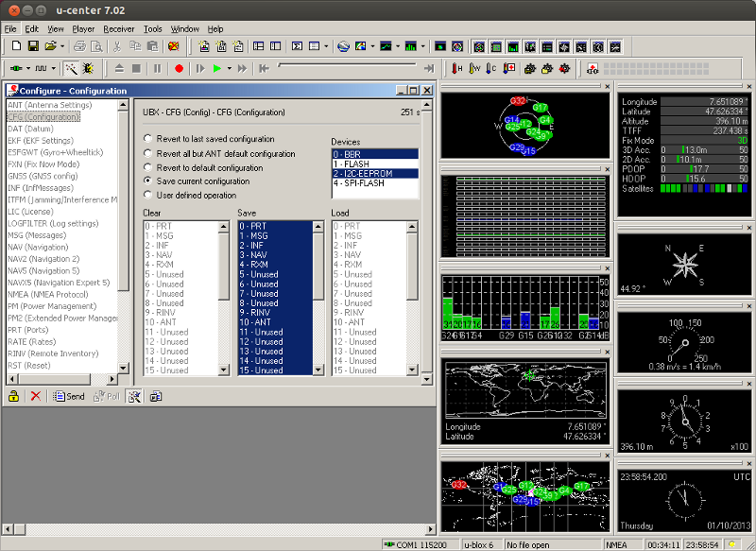
Task: Select Revert all but ANT default configuration
Action: (147, 153)
